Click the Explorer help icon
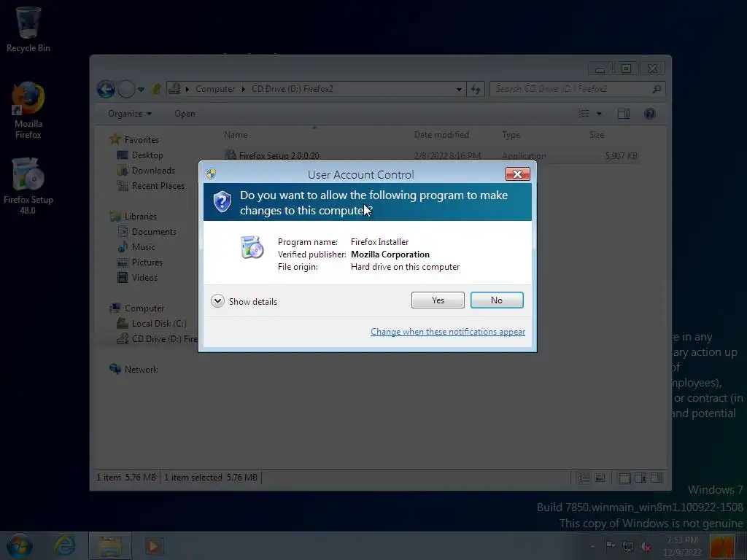The height and width of the screenshot is (560, 747). 649,113
